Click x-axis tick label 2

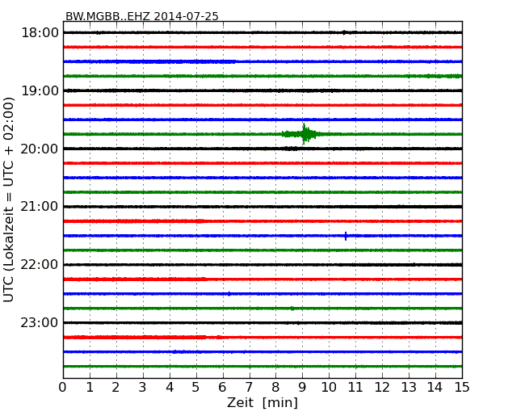click(x=115, y=388)
